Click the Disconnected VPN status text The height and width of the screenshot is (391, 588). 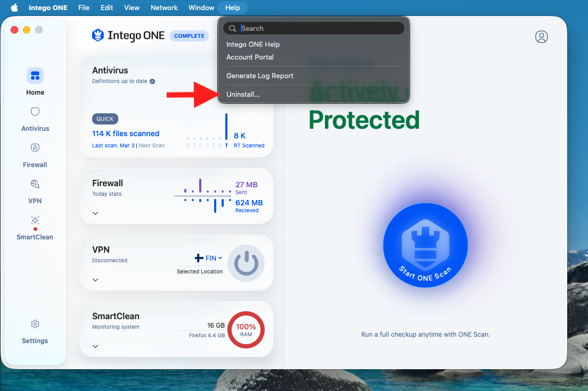(x=110, y=260)
